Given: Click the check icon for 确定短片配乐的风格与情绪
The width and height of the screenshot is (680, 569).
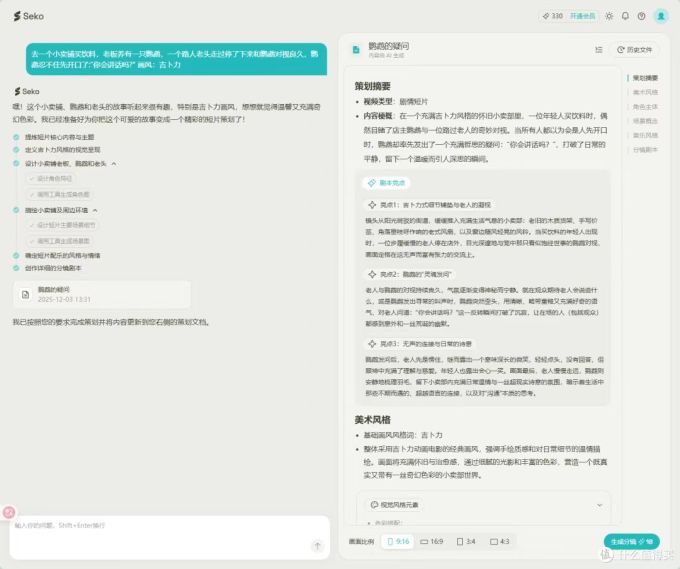Looking at the screenshot, I should point(16,255).
